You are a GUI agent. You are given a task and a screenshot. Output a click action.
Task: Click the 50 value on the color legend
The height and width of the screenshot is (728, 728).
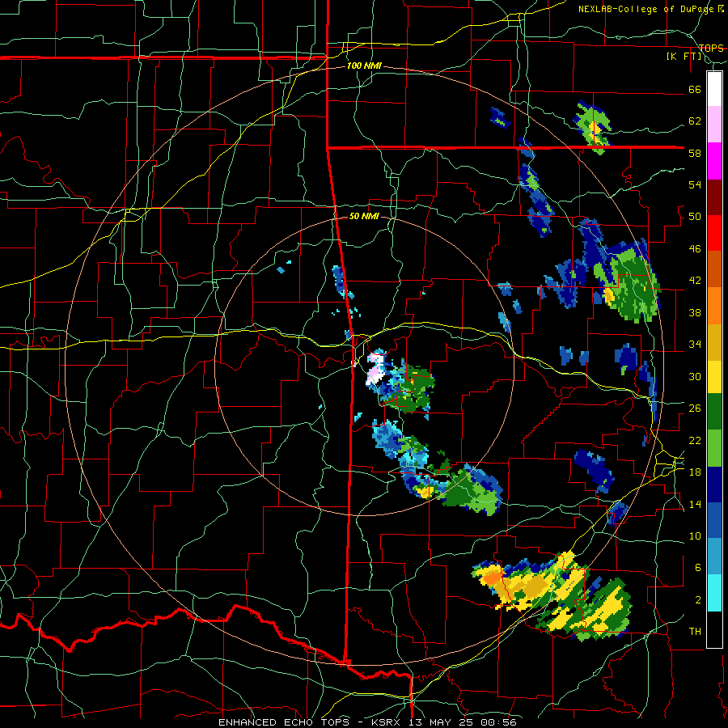coord(695,217)
